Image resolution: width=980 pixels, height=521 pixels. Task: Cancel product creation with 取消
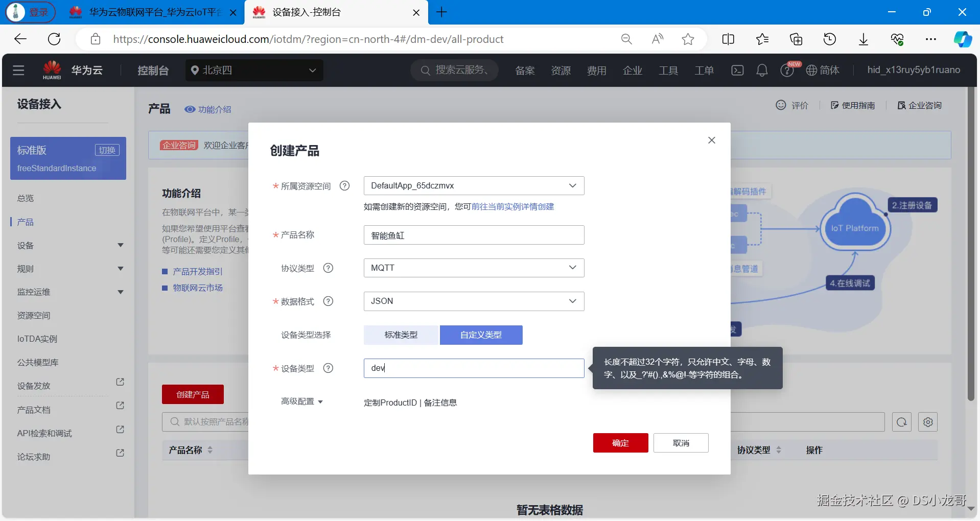point(681,443)
